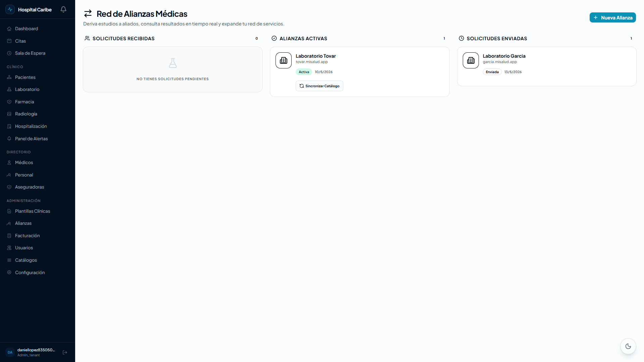The height and width of the screenshot is (362, 644).
Task: Navigate to Pacientes
Action: (x=38, y=77)
